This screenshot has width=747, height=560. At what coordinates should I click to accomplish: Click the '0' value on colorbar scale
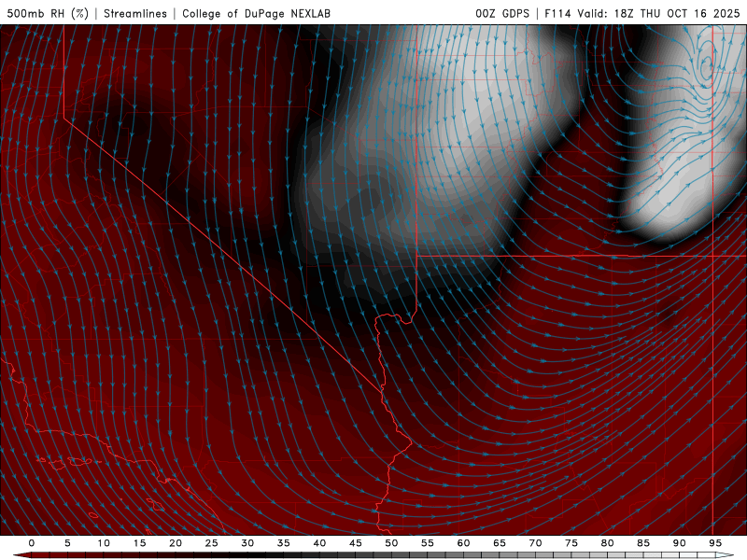pos(32,543)
